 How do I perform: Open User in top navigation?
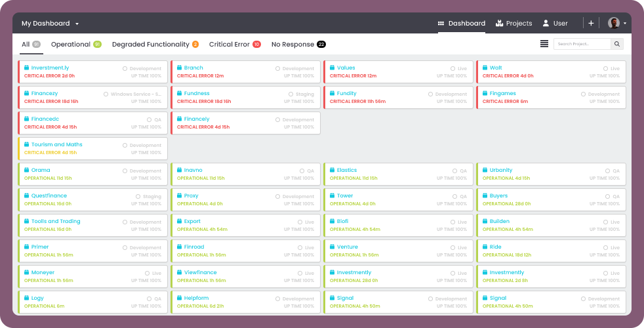coord(555,24)
